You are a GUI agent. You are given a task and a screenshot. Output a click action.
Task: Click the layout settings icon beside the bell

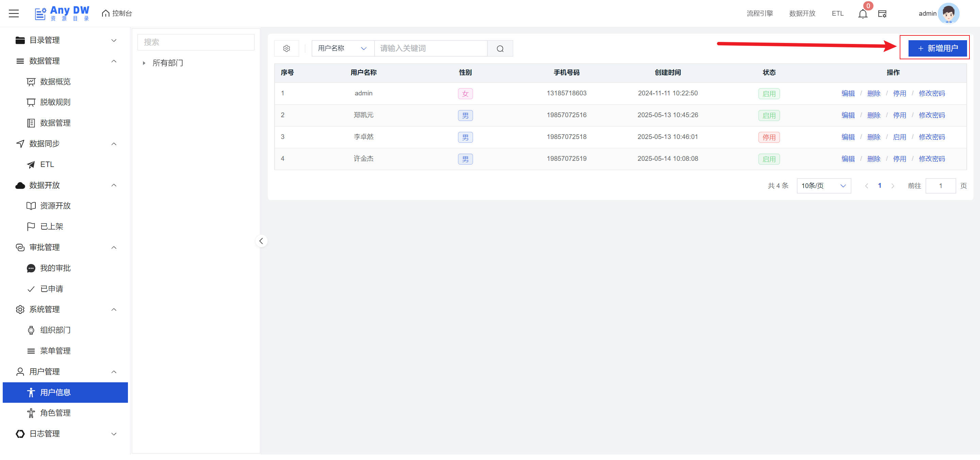coord(882,14)
